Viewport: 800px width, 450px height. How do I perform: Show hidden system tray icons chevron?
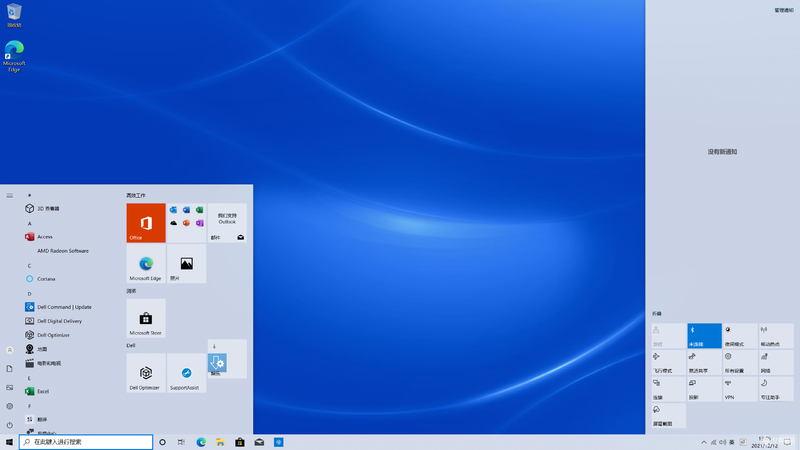click(704, 442)
